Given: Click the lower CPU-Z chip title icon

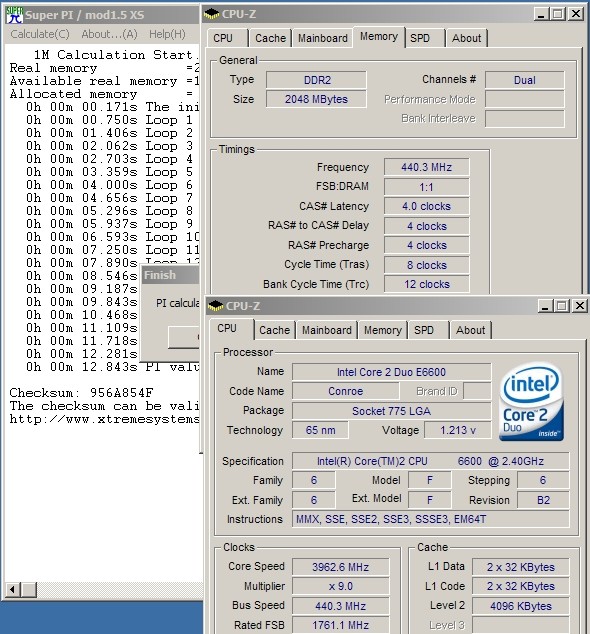Looking at the screenshot, I should pyautogui.click(x=216, y=306).
